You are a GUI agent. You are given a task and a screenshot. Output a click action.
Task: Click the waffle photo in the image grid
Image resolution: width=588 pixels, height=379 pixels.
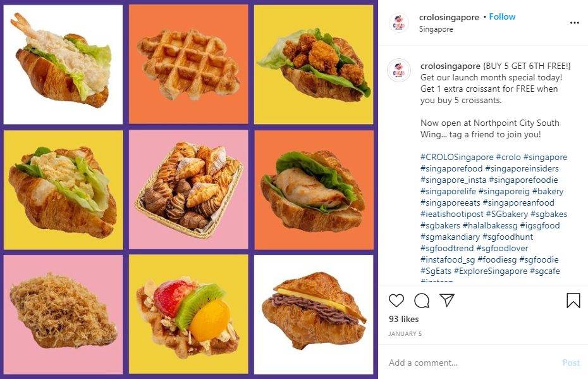coord(190,61)
